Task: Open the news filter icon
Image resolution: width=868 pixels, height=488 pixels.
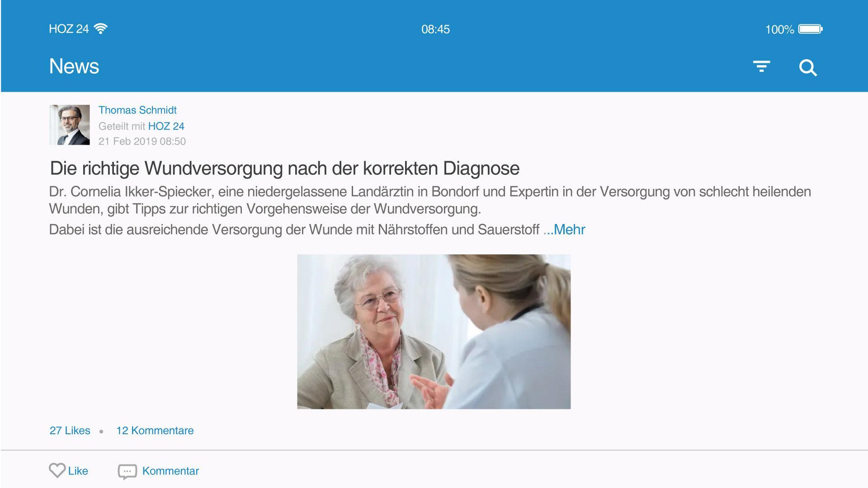Action: (x=761, y=66)
